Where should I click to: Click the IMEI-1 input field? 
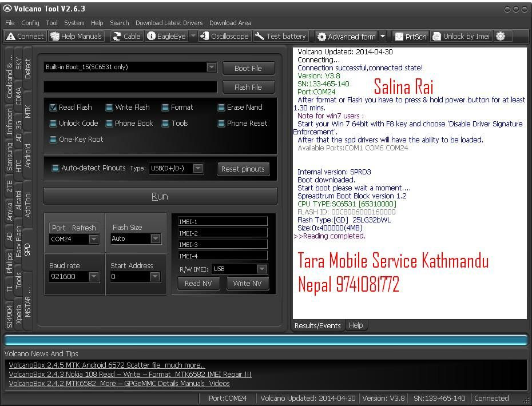(223, 222)
